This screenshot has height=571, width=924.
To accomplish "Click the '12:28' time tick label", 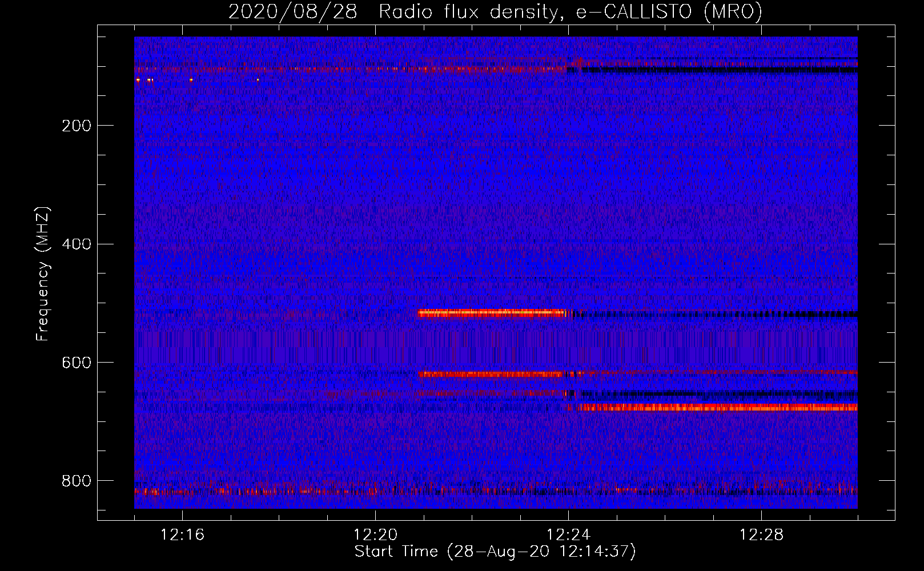I will coord(761,535).
